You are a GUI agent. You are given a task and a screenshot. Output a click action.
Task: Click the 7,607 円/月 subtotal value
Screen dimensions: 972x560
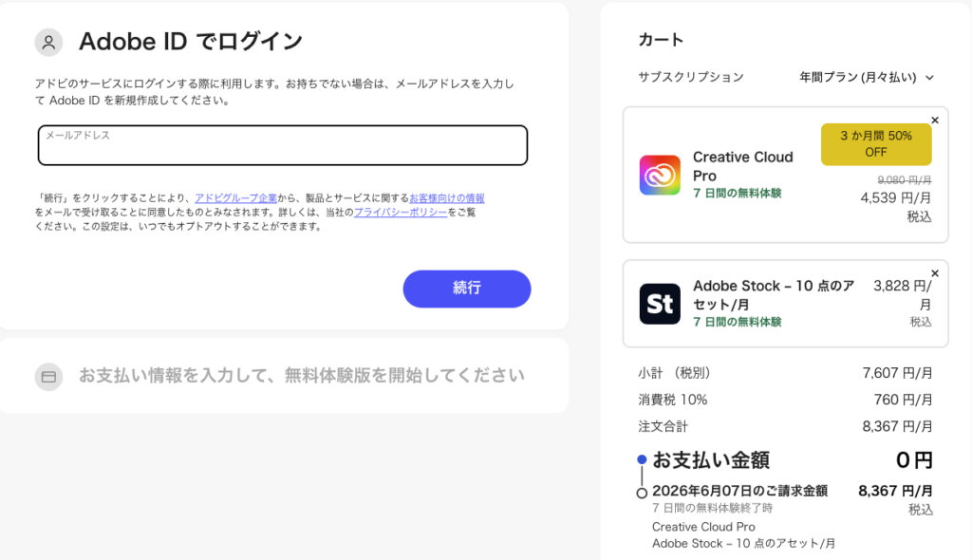click(897, 373)
